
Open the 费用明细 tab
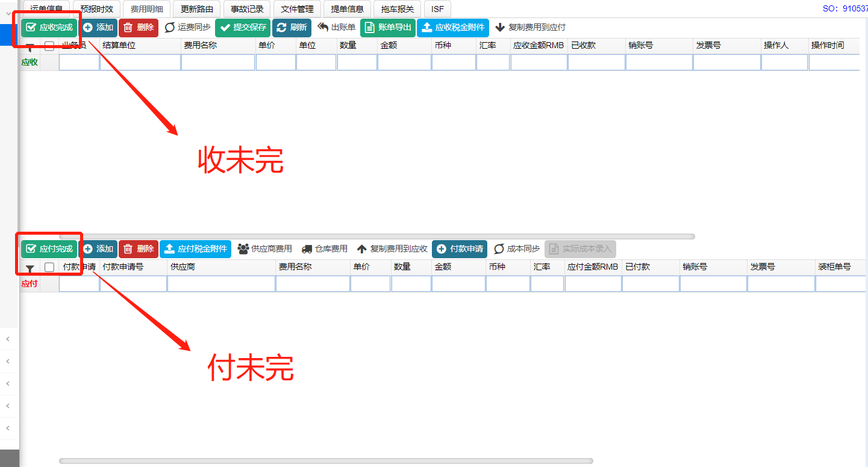pyautogui.click(x=147, y=9)
